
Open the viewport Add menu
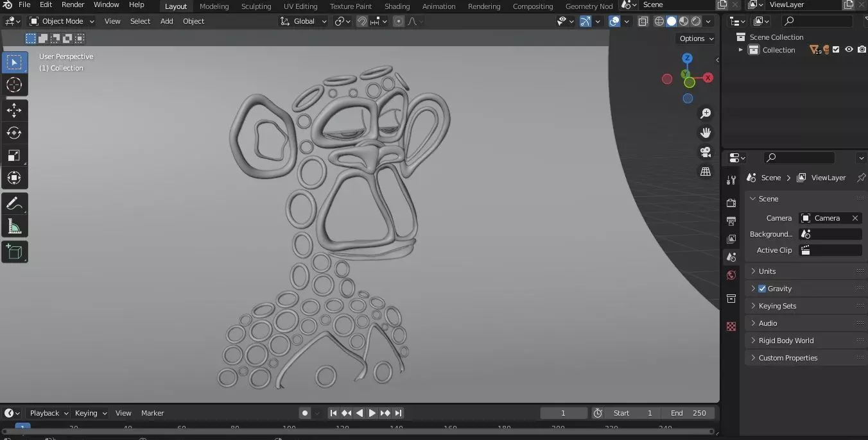click(166, 21)
